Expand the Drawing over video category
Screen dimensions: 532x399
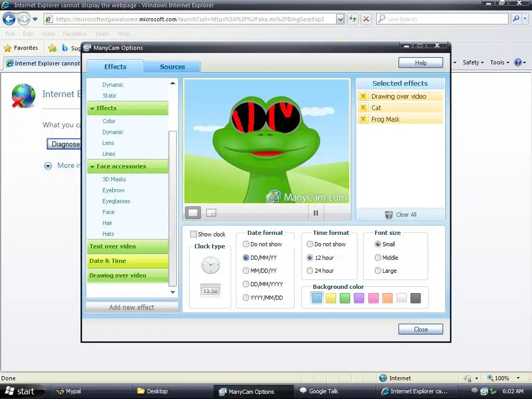pos(128,275)
